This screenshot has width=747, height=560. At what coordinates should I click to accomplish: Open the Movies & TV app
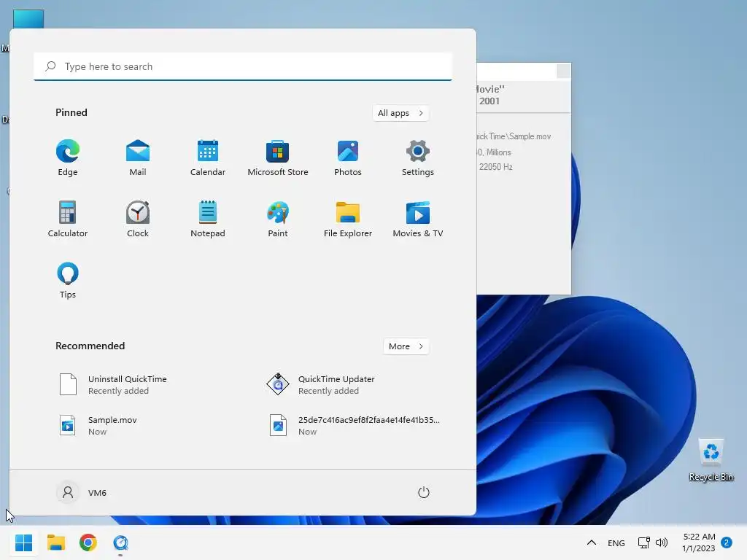[x=418, y=219]
